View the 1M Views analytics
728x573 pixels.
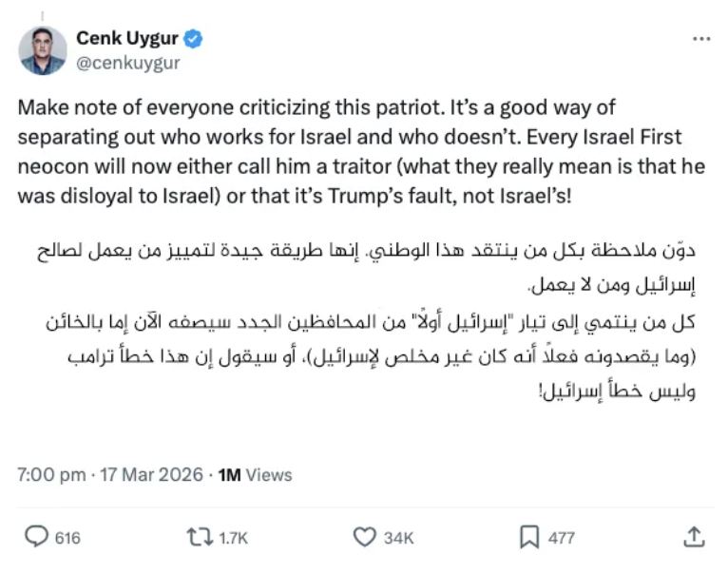[x=255, y=474]
